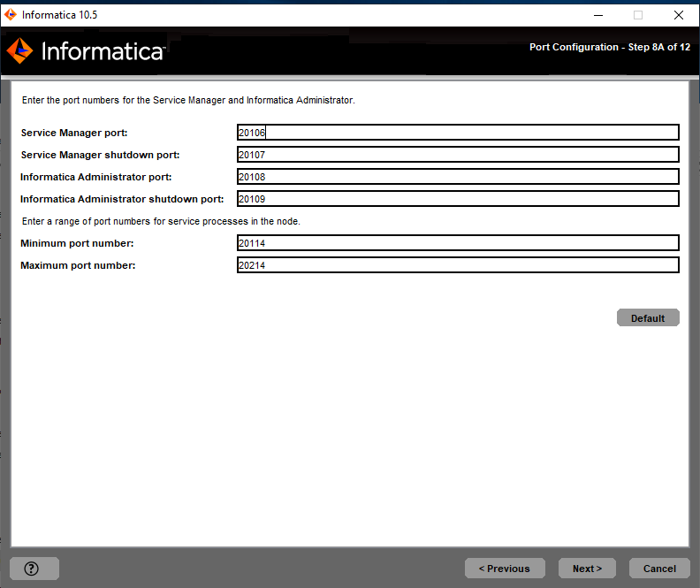Image resolution: width=700 pixels, height=588 pixels.
Task: Select the Maximum port number field
Action: [458, 265]
